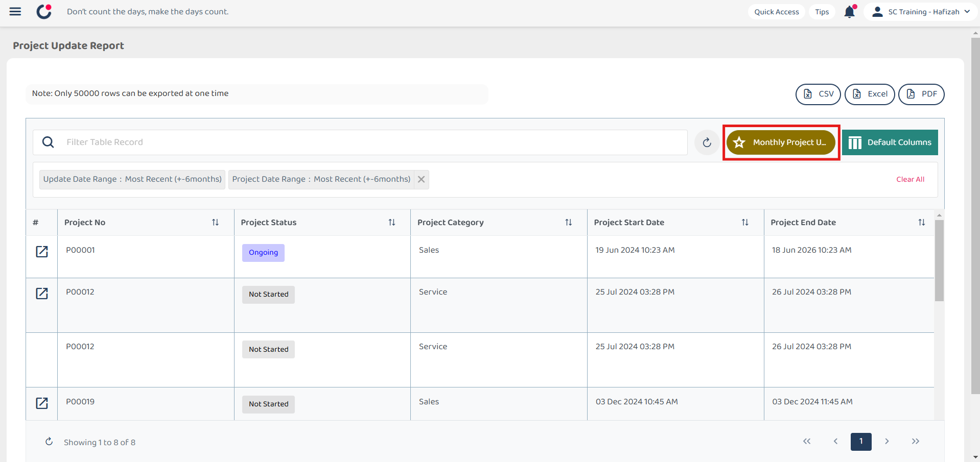
Task: Sort by Project End Date column
Action: coord(922,223)
